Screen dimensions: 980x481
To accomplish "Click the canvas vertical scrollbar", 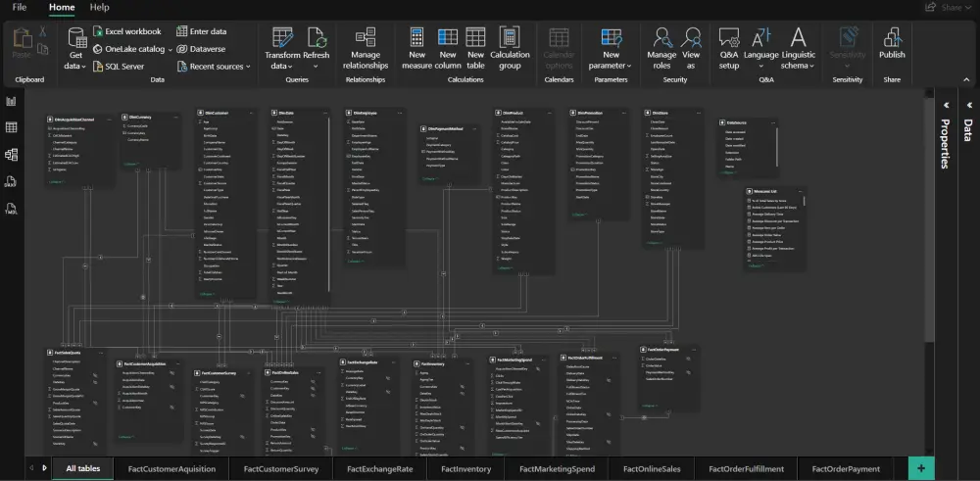I will (x=931, y=218).
